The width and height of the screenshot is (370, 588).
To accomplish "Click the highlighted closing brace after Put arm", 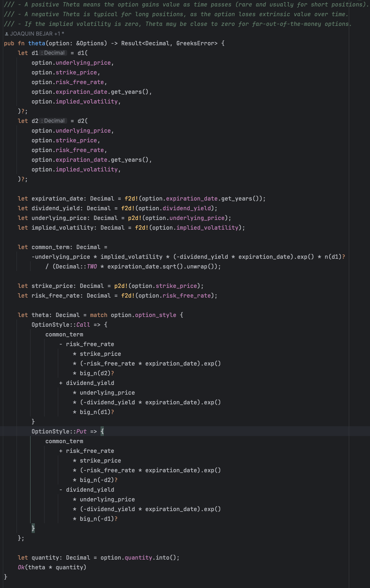I will pyautogui.click(x=33, y=528).
